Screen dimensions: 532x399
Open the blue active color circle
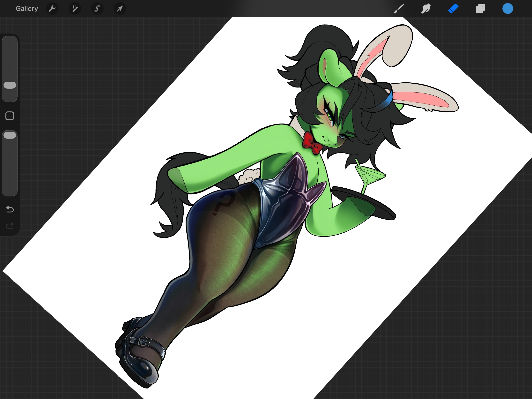point(508,9)
